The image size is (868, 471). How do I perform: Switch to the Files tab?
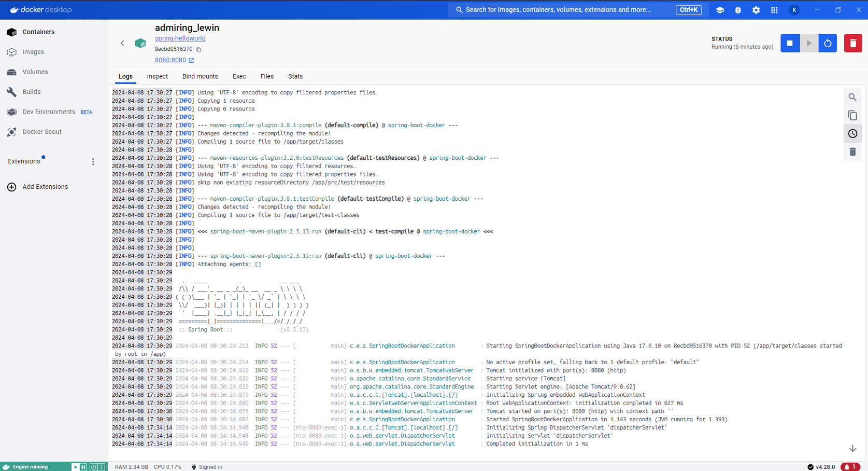[267, 77]
